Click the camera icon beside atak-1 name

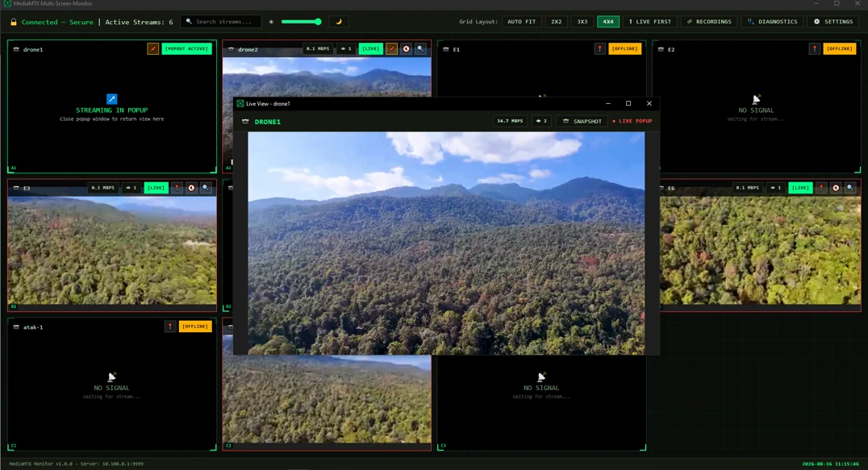pyautogui.click(x=16, y=327)
